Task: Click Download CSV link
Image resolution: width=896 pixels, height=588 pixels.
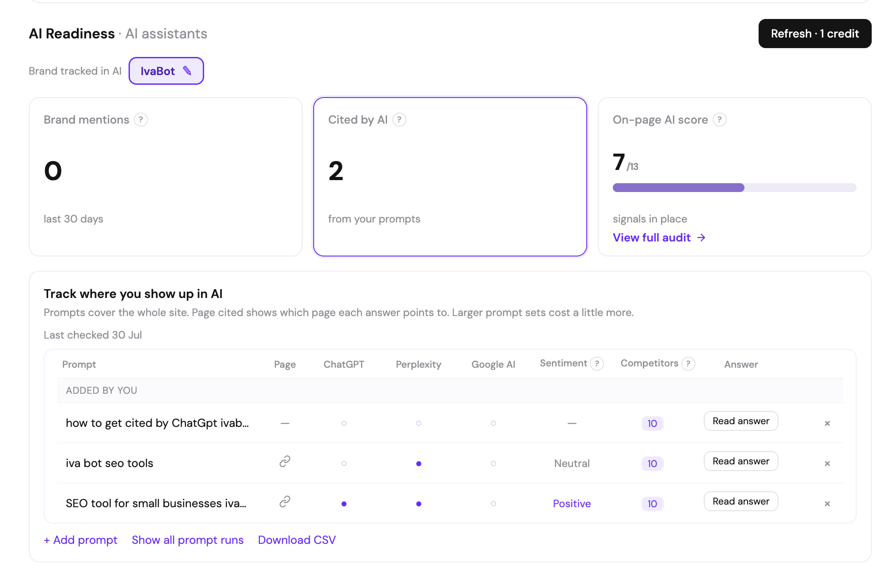Action: (x=297, y=540)
